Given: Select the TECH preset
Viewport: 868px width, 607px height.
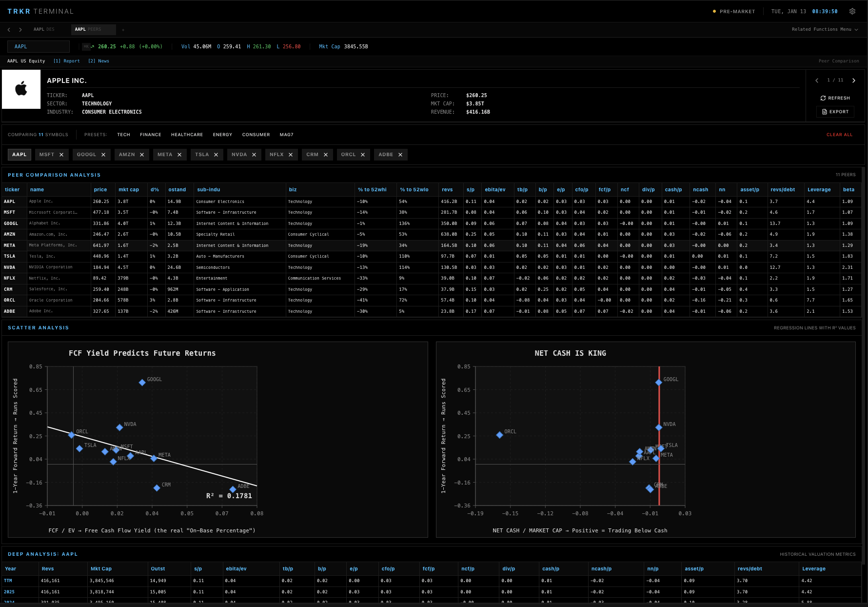Looking at the screenshot, I should coord(123,135).
